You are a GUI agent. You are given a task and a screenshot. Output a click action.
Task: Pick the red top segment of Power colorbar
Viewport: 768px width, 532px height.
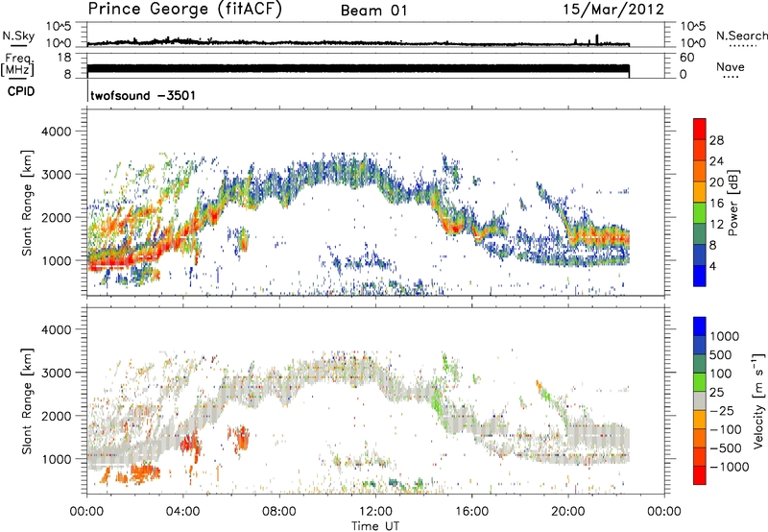coord(700,130)
